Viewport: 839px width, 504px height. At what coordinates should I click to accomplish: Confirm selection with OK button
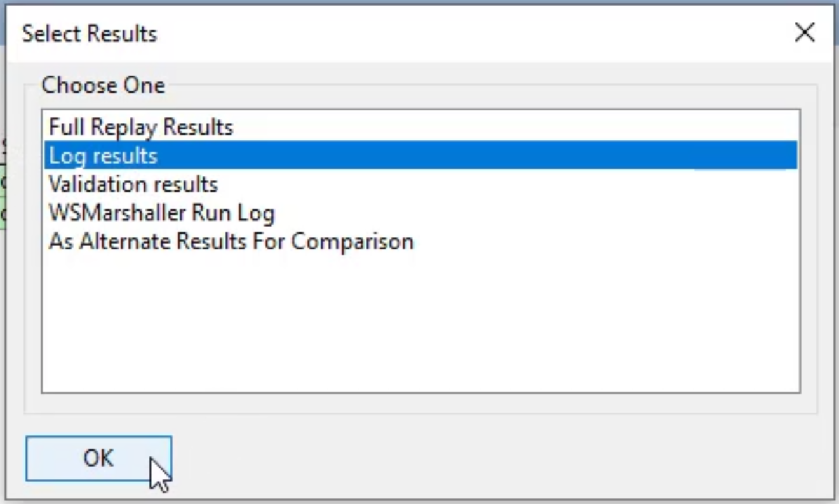tap(98, 458)
